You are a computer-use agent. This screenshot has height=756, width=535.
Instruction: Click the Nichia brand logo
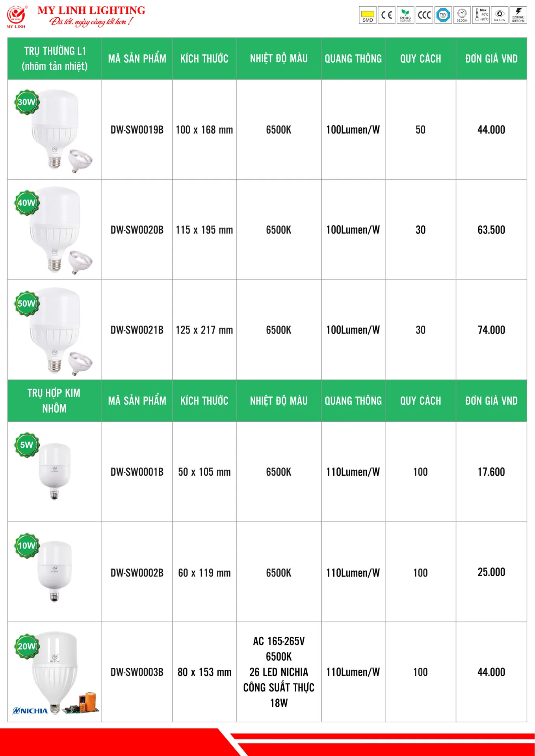30,711
